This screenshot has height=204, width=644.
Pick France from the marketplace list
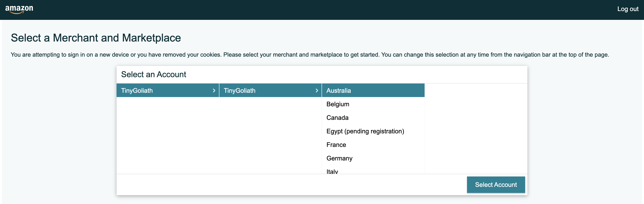[x=336, y=145]
